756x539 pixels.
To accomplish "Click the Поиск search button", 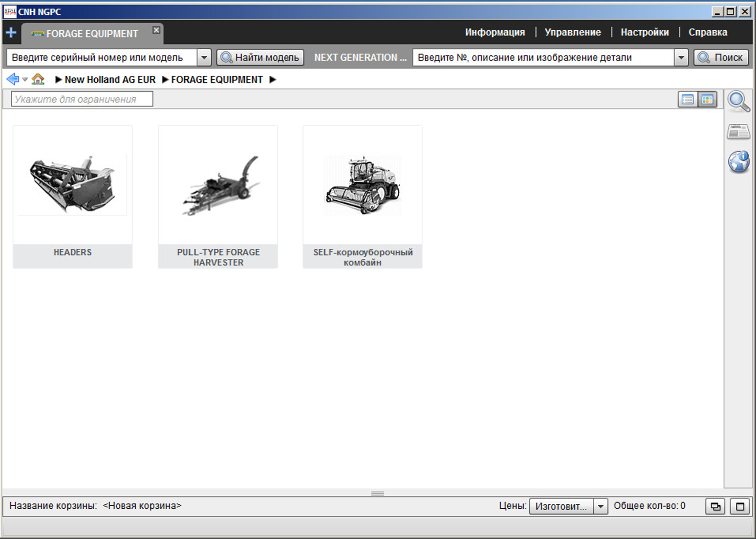I will point(721,58).
